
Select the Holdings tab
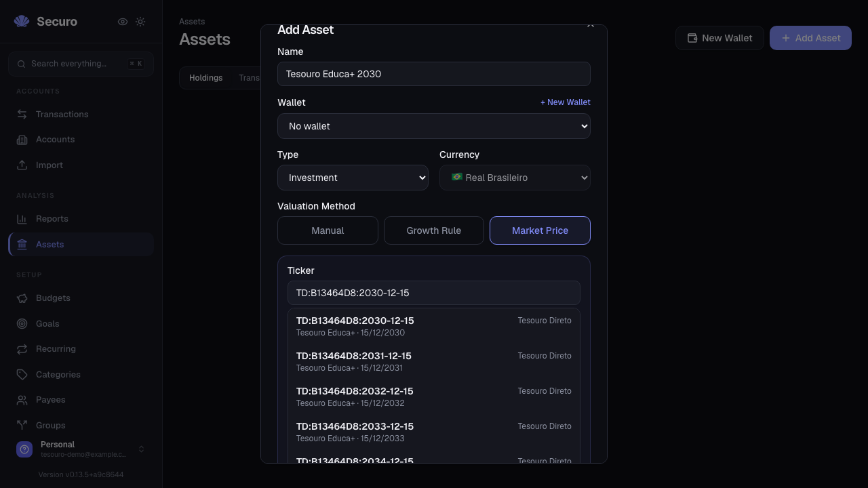pos(206,78)
